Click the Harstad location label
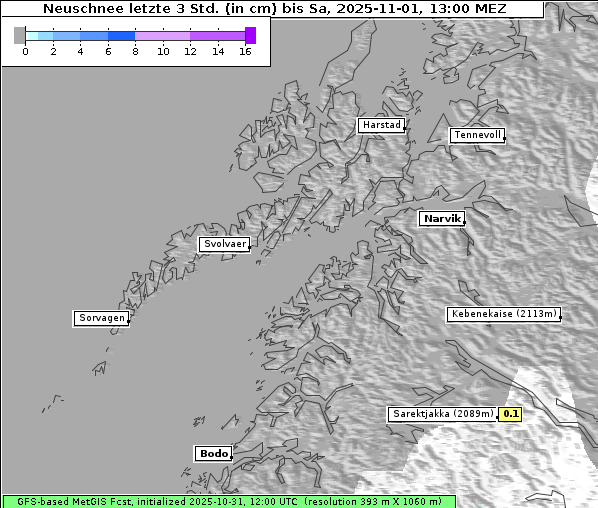 [381, 125]
